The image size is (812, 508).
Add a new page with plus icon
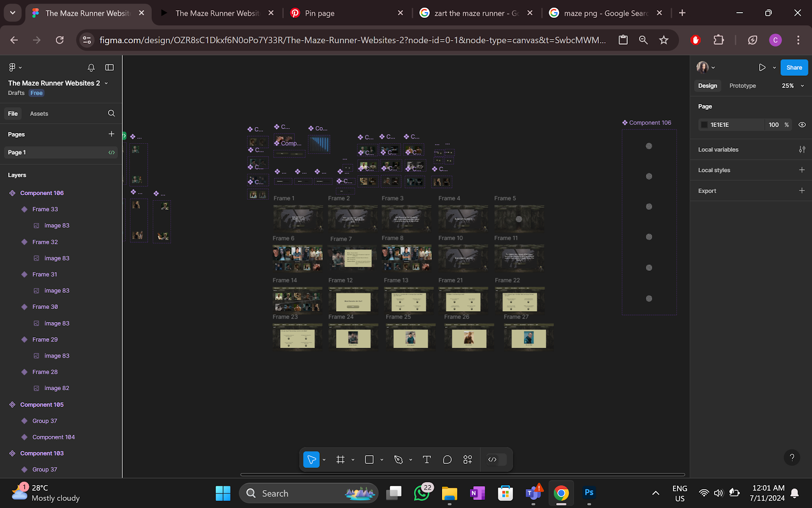pyautogui.click(x=111, y=134)
